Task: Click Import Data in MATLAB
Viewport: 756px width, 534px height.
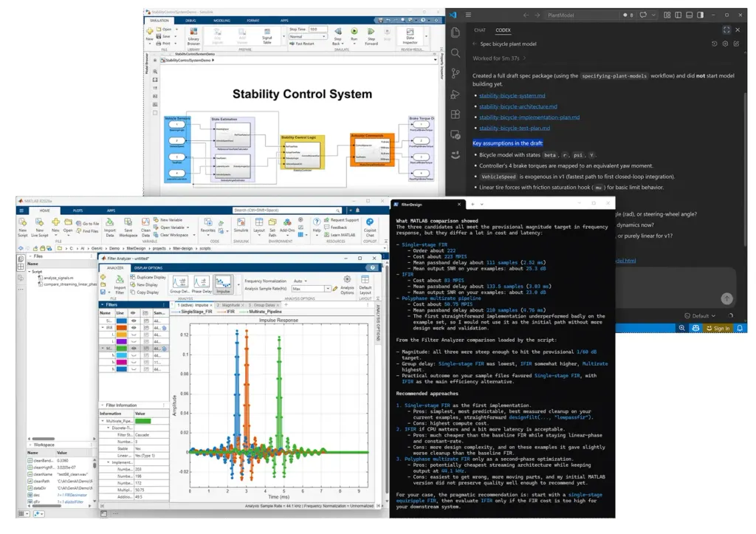Action: click(110, 227)
